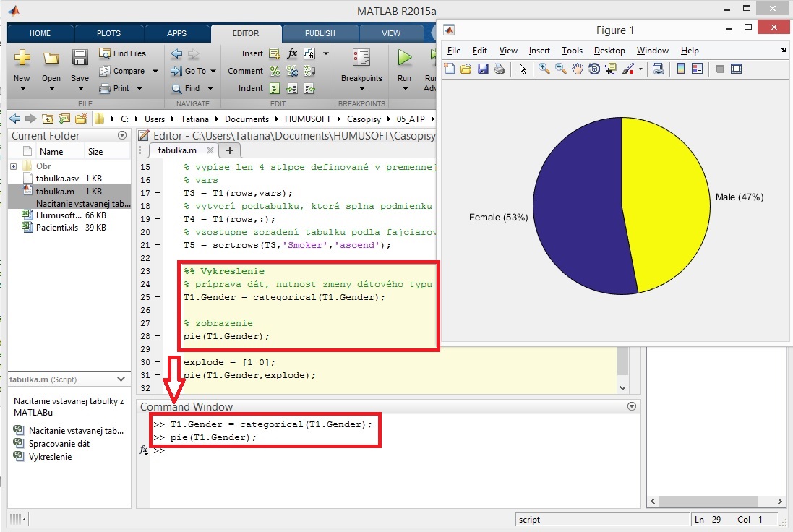Expand the Find dropdown arrow

click(210, 88)
